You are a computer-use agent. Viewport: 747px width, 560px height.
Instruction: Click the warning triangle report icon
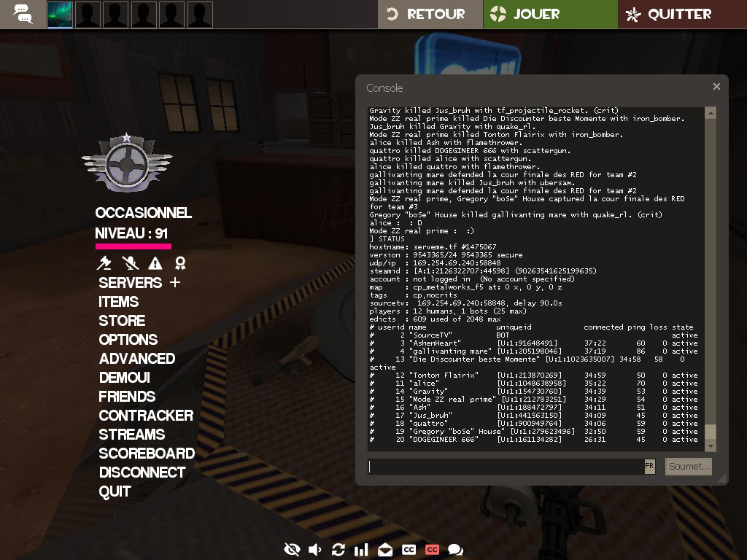coord(155,262)
